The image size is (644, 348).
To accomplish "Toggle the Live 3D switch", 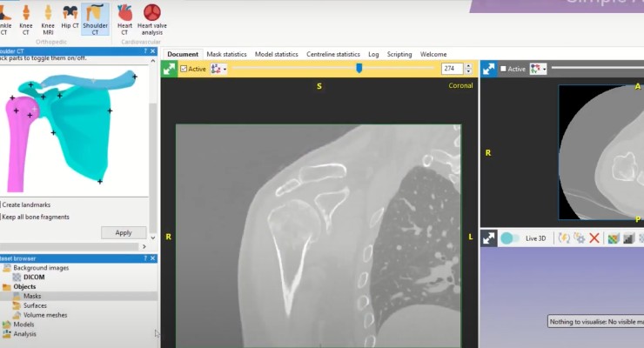I will pos(510,238).
